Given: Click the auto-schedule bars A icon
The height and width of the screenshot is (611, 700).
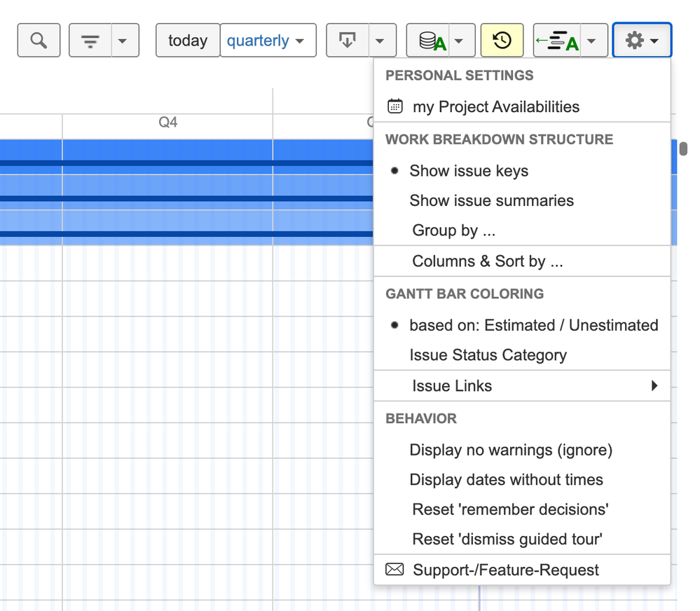Looking at the screenshot, I should [x=556, y=40].
